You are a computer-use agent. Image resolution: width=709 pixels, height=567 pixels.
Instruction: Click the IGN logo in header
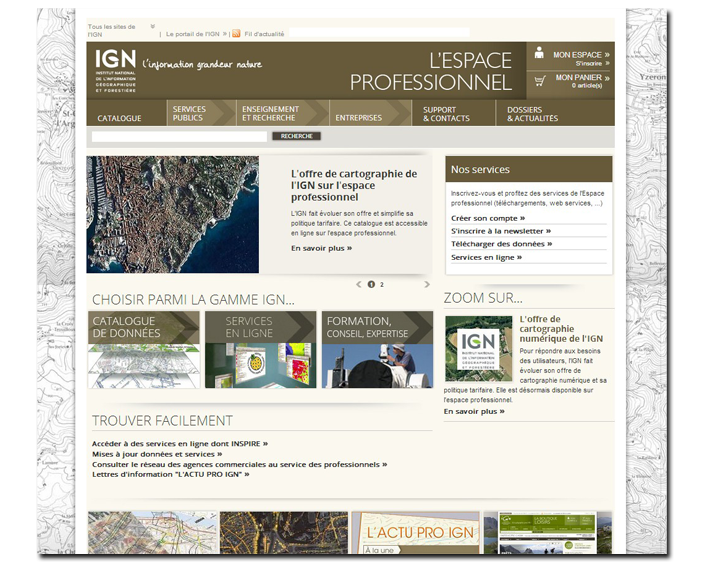click(x=114, y=66)
